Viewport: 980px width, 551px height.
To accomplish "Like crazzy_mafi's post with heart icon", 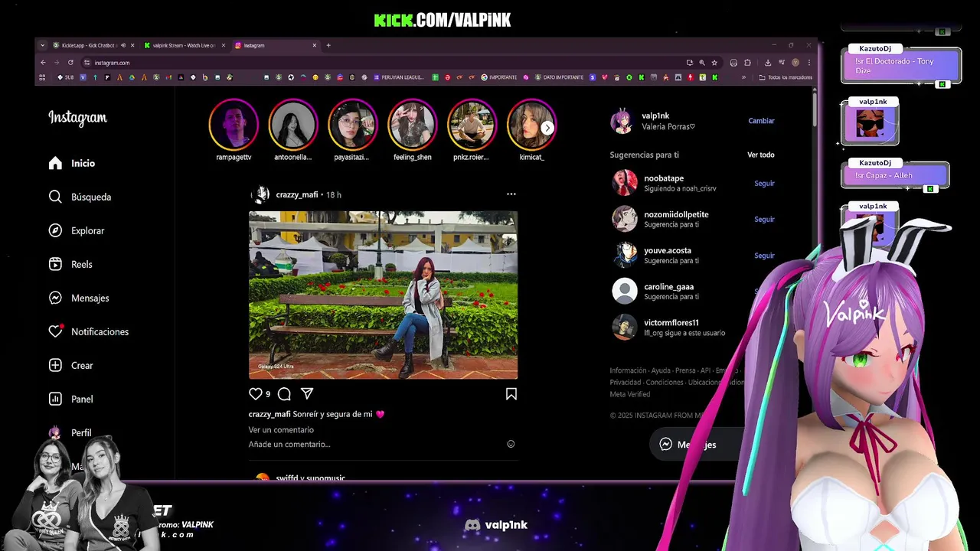I will [x=256, y=394].
